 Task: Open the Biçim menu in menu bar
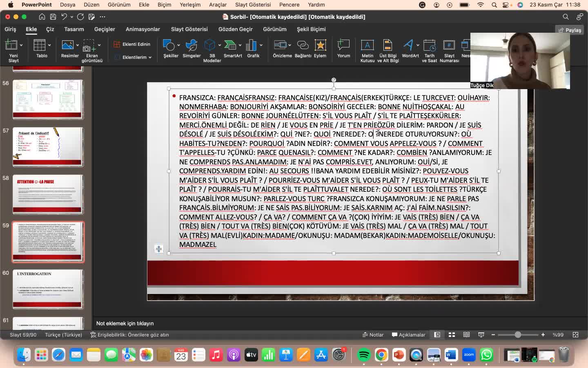[164, 5]
